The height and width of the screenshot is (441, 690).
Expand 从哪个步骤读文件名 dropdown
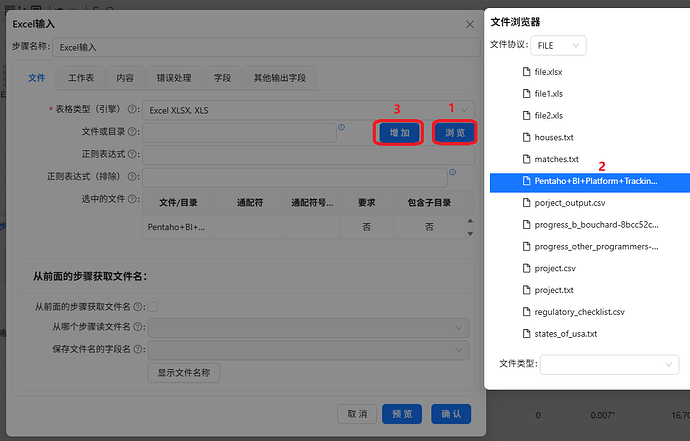tap(308, 327)
